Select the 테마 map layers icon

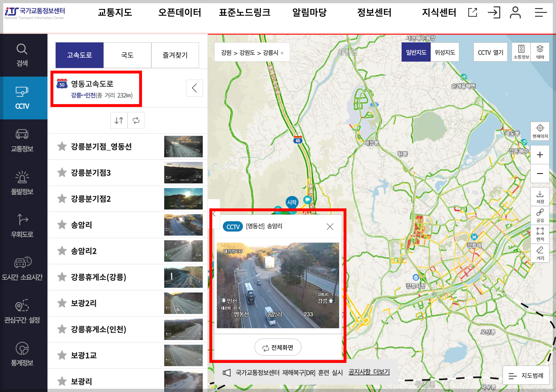[x=540, y=52]
